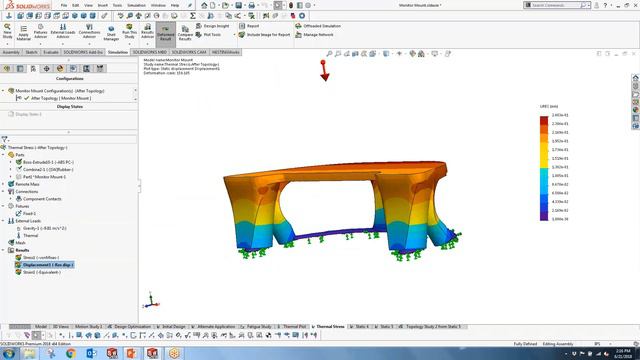
Task: Click Include Image for Report
Action: tap(264, 35)
